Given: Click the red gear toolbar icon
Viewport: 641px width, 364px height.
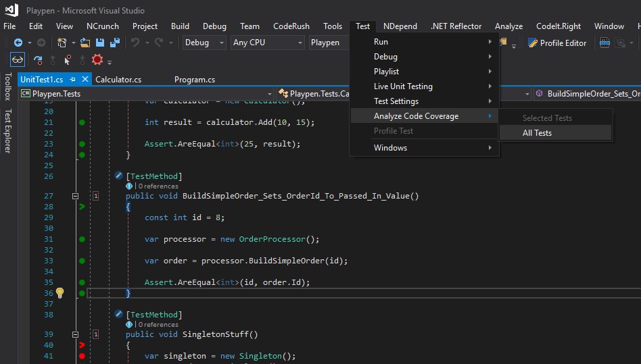Looking at the screenshot, I should pos(97,59).
